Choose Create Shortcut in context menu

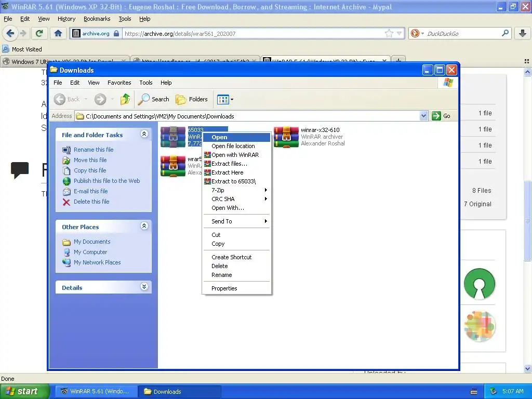coord(236,257)
